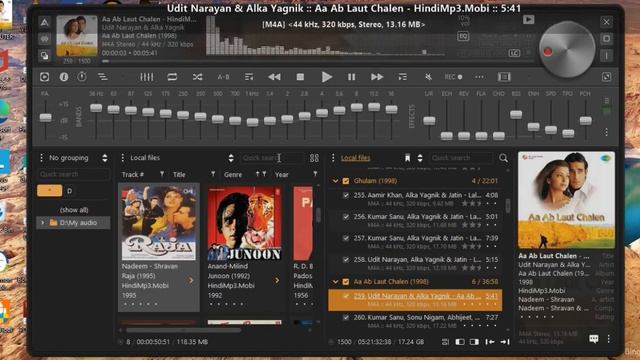Open the lyrics speech-bubble icon in info panel
Screen dimensions: 640x360
click(x=594, y=339)
